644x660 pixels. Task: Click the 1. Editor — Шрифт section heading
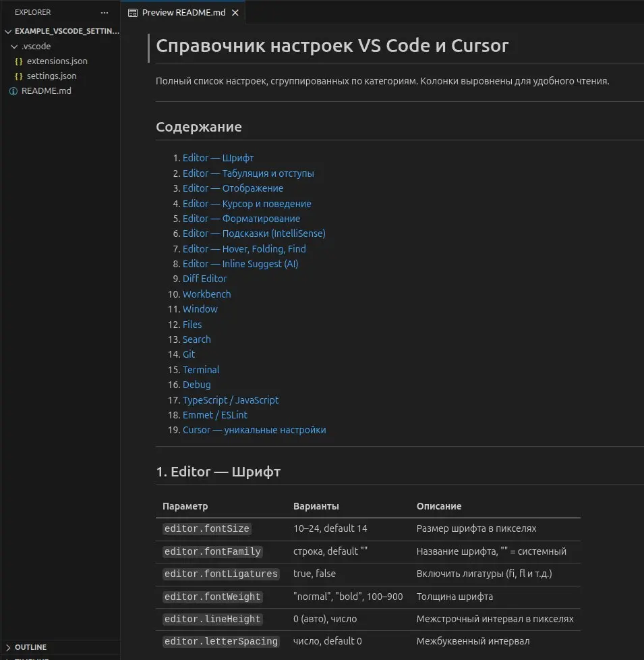pos(218,472)
